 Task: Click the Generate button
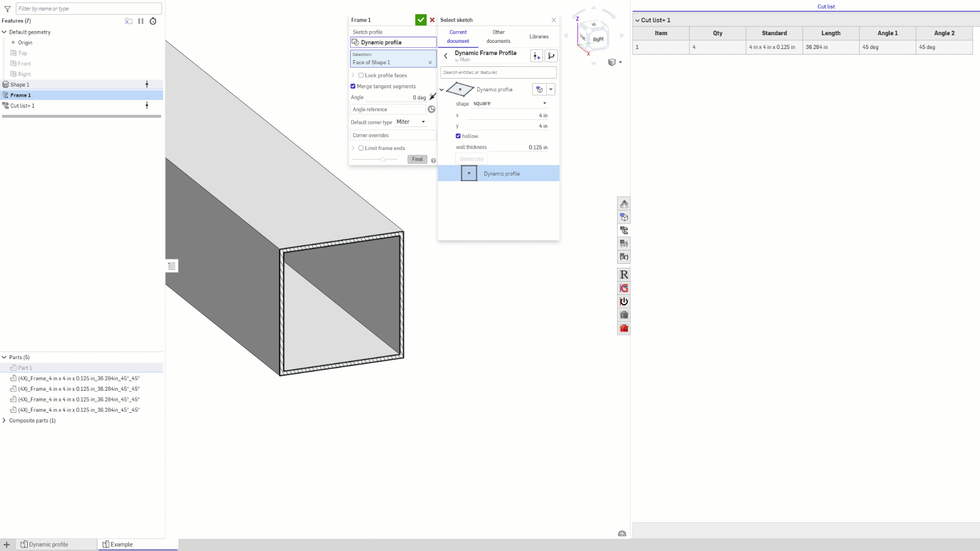[471, 159]
